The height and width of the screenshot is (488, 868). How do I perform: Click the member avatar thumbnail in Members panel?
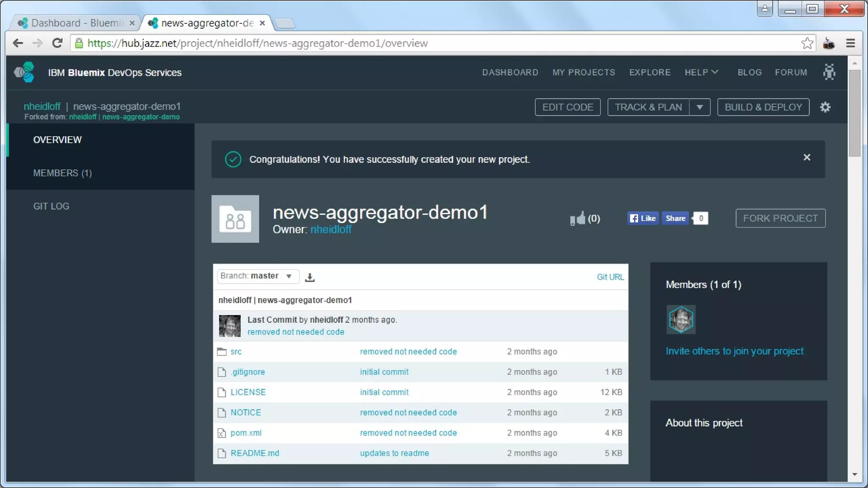pos(681,319)
